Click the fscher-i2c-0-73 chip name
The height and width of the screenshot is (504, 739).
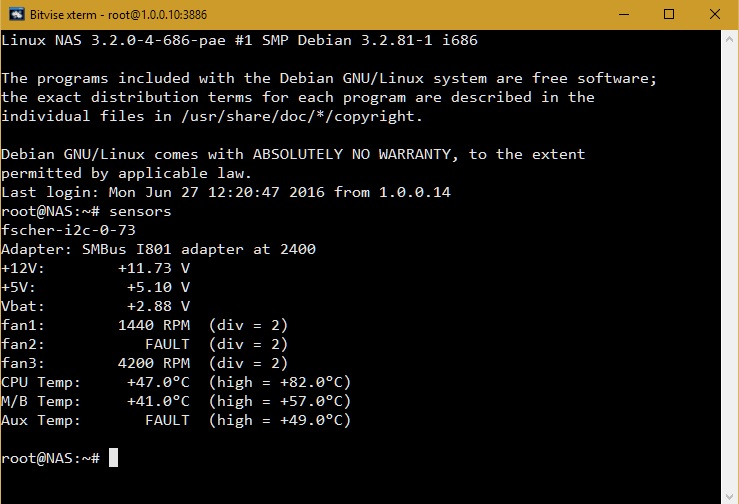click(69, 230)
